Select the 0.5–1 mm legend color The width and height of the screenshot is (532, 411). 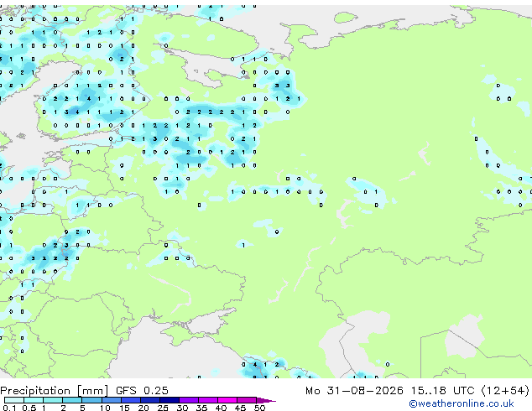(34, 400)
